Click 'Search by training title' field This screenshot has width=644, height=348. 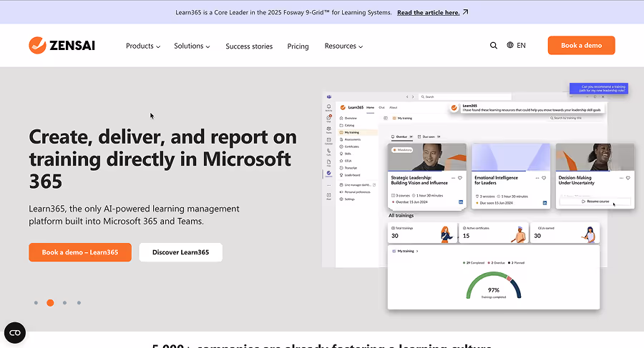[x=576, y=118]
